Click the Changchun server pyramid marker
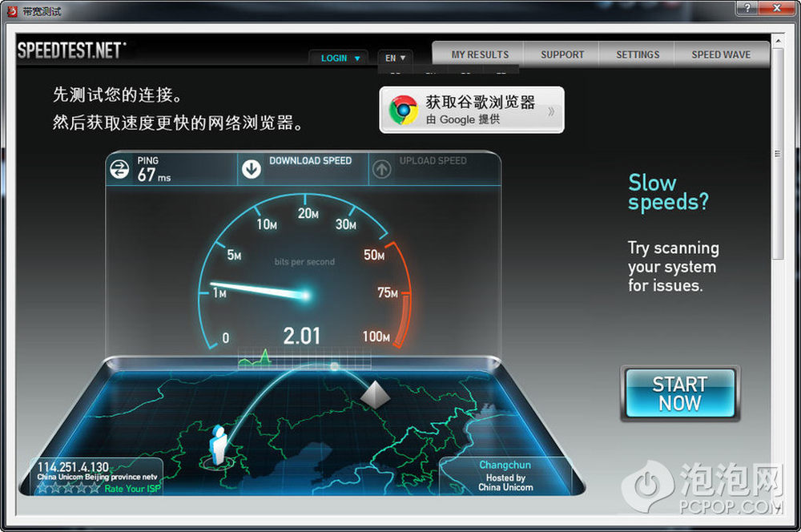This screenshot has height=532, width=801. click(x=374, y=394)
